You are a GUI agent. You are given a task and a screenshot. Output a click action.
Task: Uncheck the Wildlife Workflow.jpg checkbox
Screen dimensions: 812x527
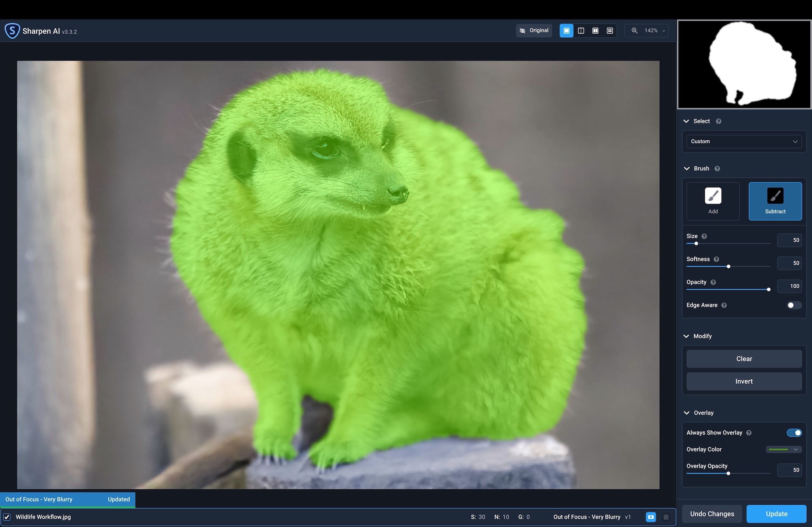[7, 517]
